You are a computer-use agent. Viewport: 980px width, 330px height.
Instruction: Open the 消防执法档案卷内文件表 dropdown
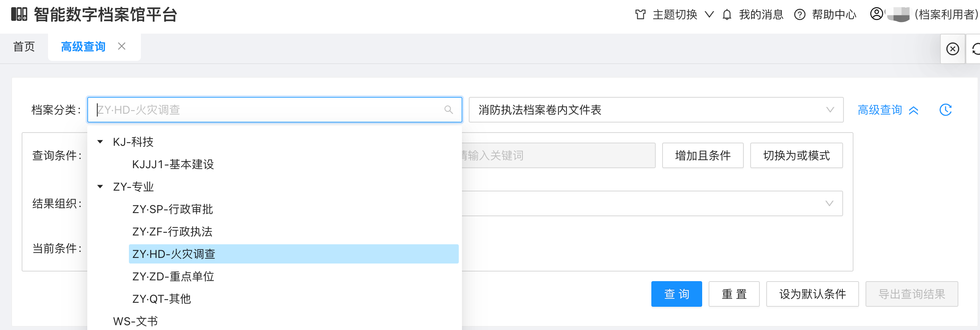[656, 110]
